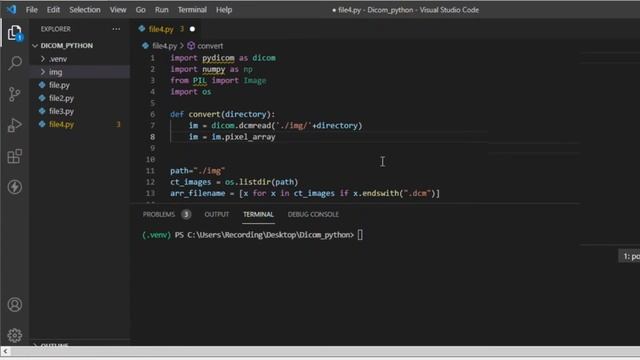The width and height of the screenshot is (640, 360).
Task: Click the convert breadcrumb item
Action: (210, 46)
